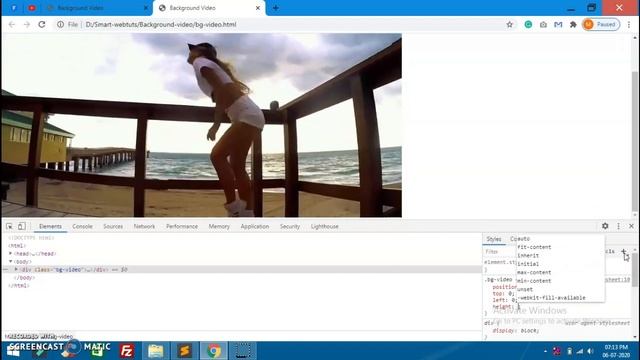This screenshot has height=360, width=640.
Task: Open Sublime Text from the taskbar
Action: click(x=184, y=351)
